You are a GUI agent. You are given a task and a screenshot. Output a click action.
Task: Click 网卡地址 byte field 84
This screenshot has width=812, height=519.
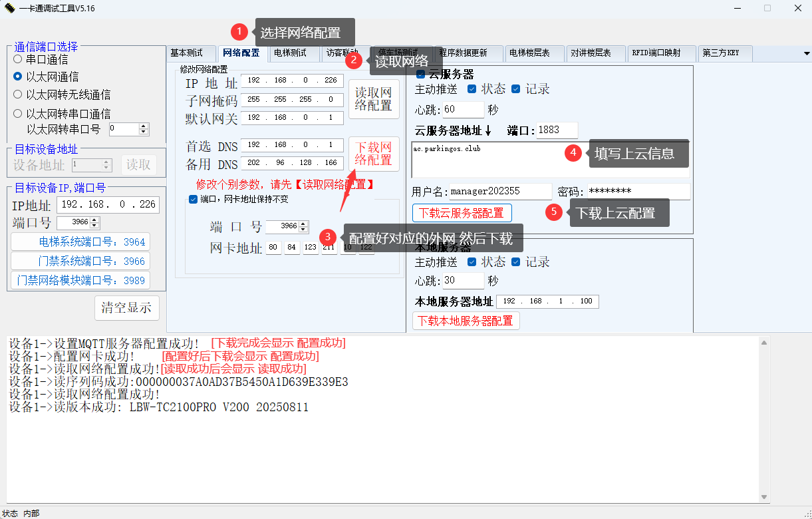[x=292, y=248]
